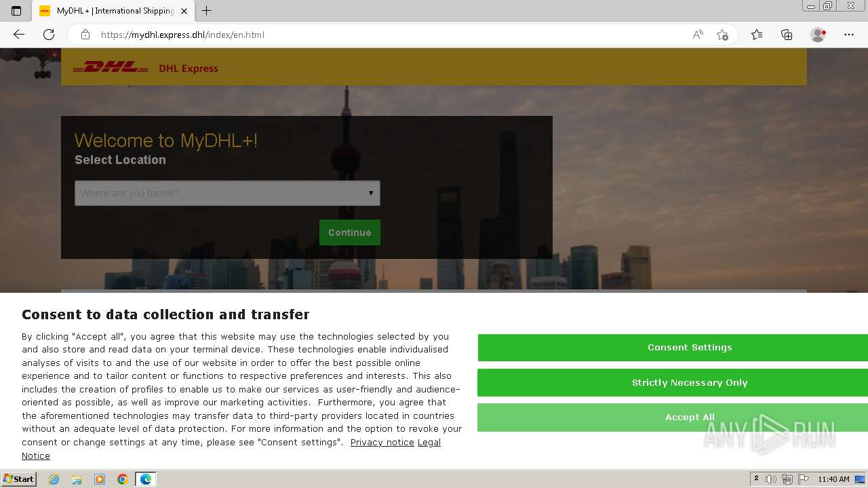Viewport: 868px width, 488px height.
Task: Open a new tab with plus icon
Action: click(x=207, y=11)
